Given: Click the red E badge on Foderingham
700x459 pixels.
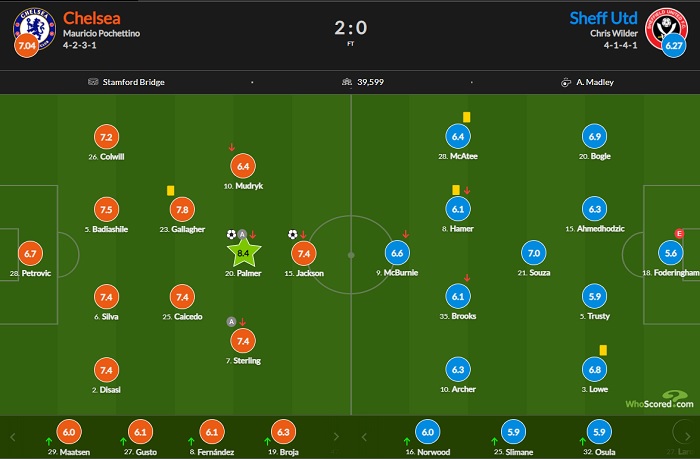Looking at the screenshot, I should pos(680,234).
